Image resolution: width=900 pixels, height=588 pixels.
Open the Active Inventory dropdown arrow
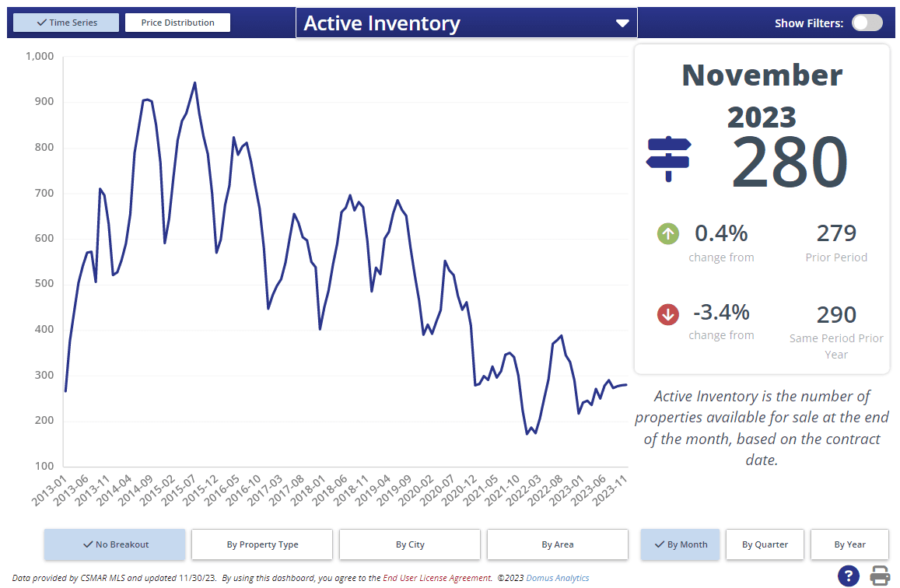(622, 23)
